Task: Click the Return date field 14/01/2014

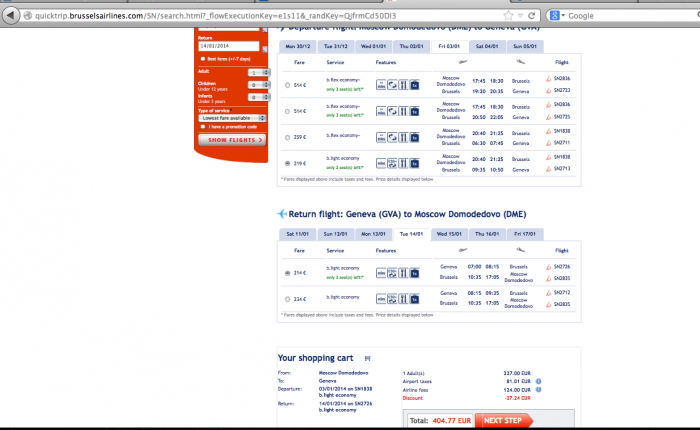Action: tap(229, 46)
